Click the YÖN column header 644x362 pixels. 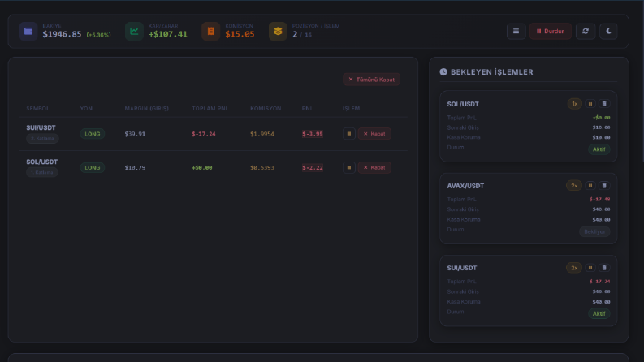pyautogui.click(x=86, y=108)
